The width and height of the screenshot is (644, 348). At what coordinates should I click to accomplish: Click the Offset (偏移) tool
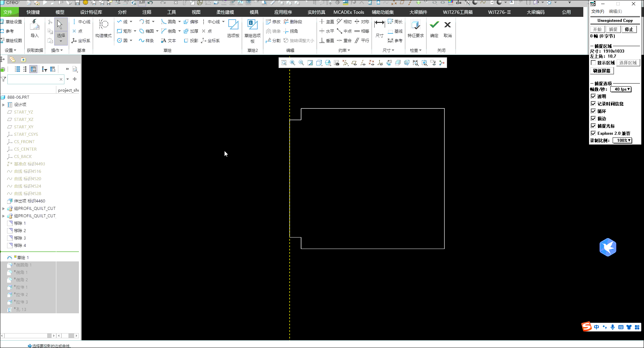[191, 22]
